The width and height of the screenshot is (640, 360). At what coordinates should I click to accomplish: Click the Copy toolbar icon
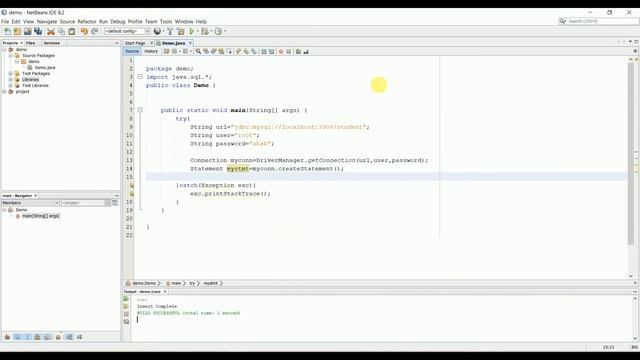[x=62, y=31]
